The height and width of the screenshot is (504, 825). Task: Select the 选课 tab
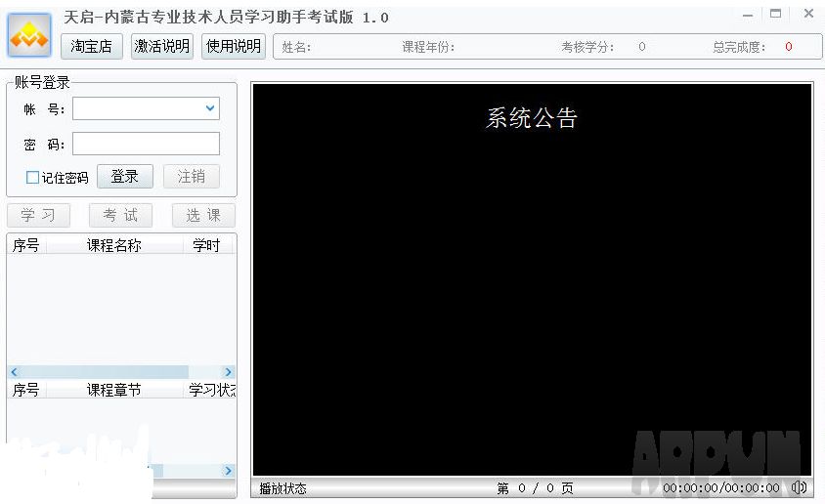[x=203, y=215]
